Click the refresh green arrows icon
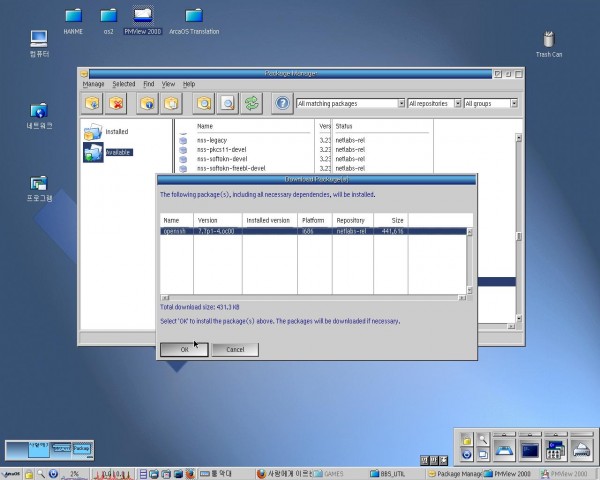This screenshot has width=600, height=480. point(253,103)
